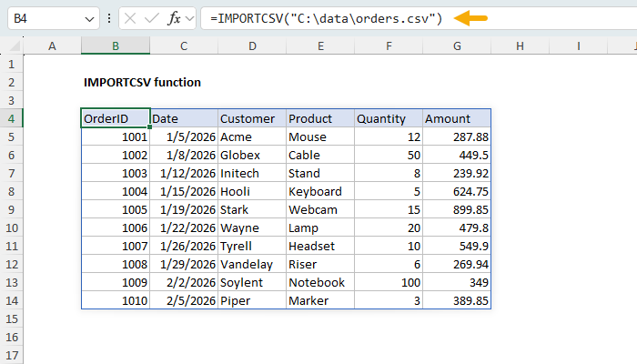Select column G header
Screen dimensions: 637x364
pyautogui.click(x=457, y=45)
